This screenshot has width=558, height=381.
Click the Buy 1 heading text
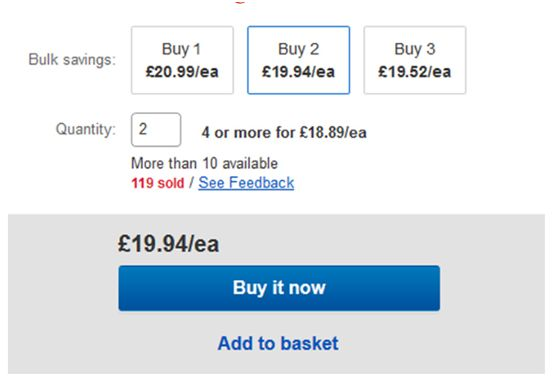click(181, 49)
